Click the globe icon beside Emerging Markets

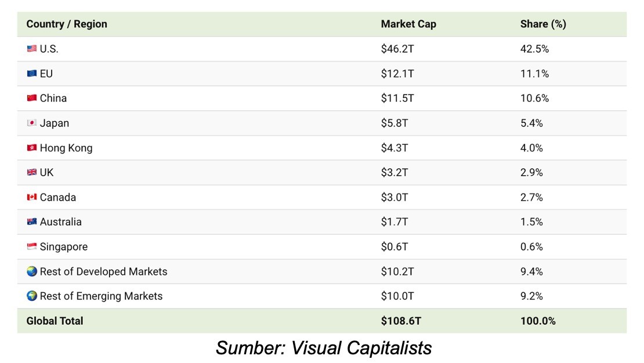[x=32, y=296]
